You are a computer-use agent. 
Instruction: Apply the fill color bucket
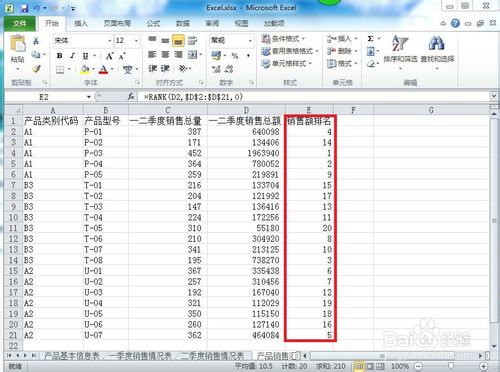85,69
